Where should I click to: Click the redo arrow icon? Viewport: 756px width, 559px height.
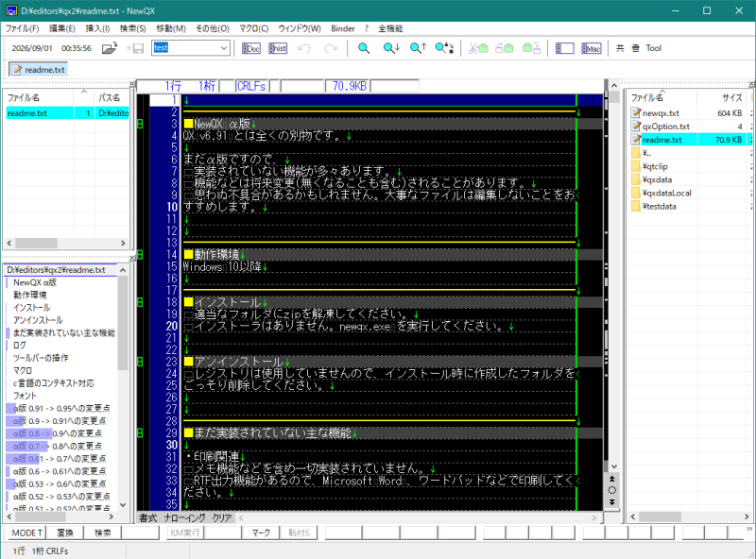(331, 48)
